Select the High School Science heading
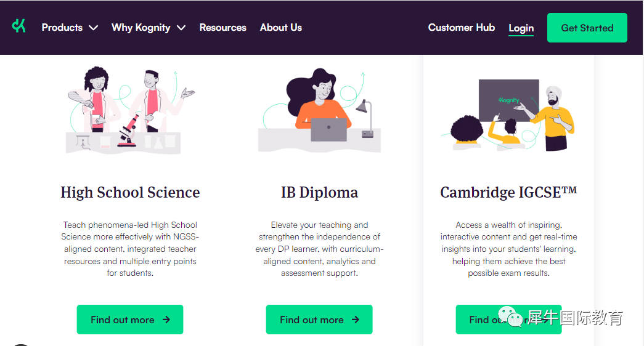Viewport: 644px width, 346px height. point(130,193)
